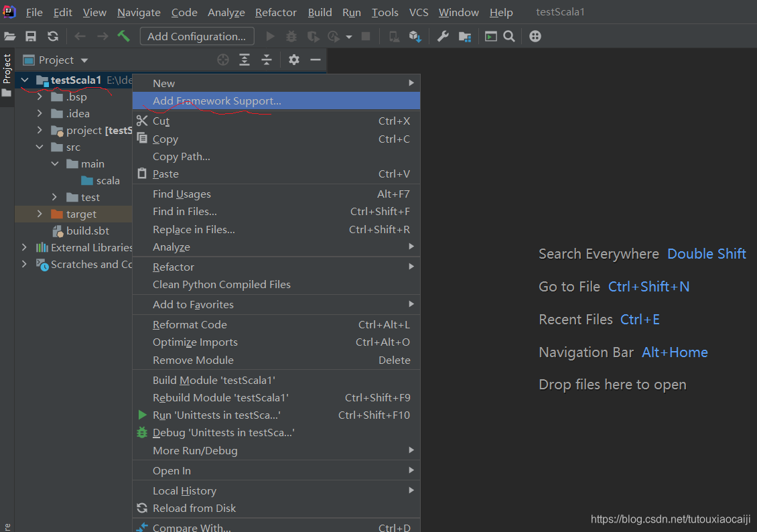The image size is (757, 532).
Task: Select Reload from Disk
Action: pos(276,508)
